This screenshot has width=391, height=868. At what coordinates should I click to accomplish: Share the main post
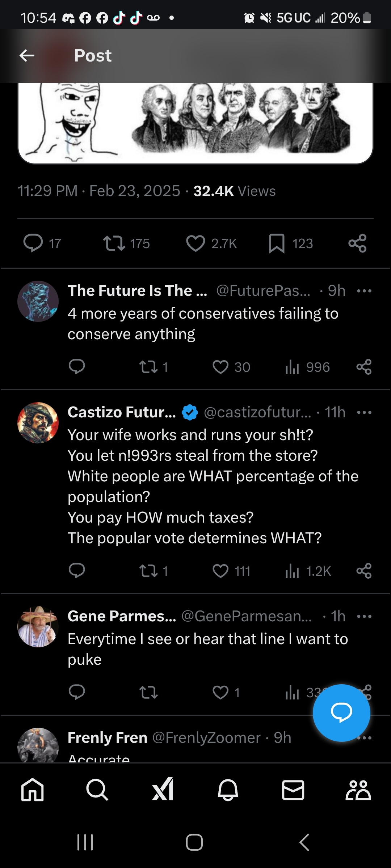(357, 243)
